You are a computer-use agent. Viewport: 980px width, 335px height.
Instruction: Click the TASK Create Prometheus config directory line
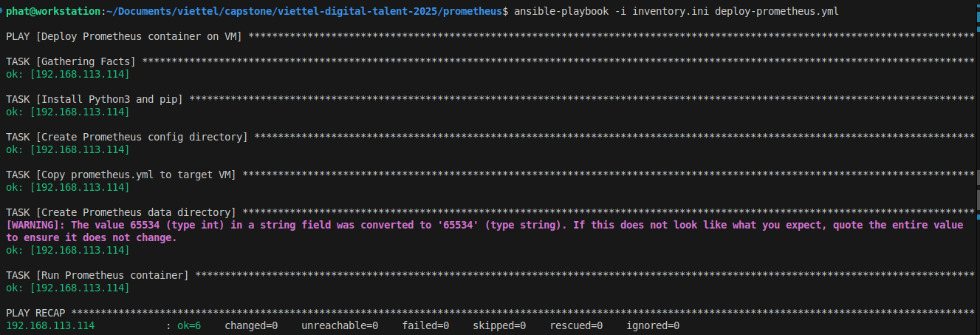coord(490,137)
